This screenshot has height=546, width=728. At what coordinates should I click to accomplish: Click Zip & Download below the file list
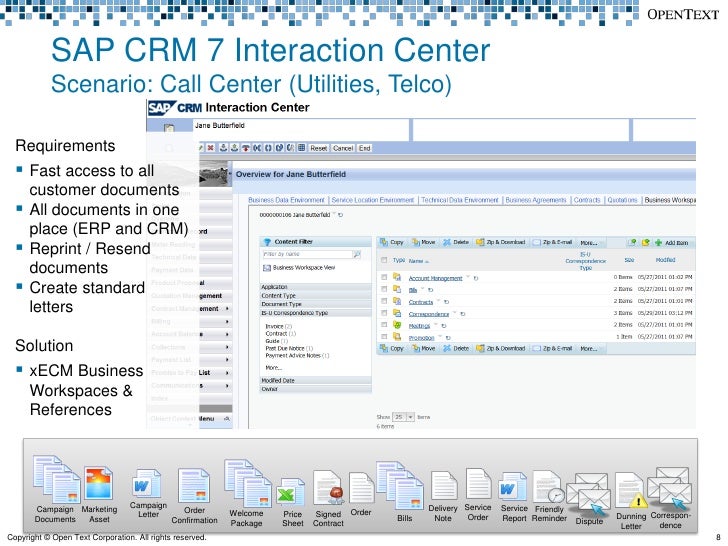tap(500, 348)
